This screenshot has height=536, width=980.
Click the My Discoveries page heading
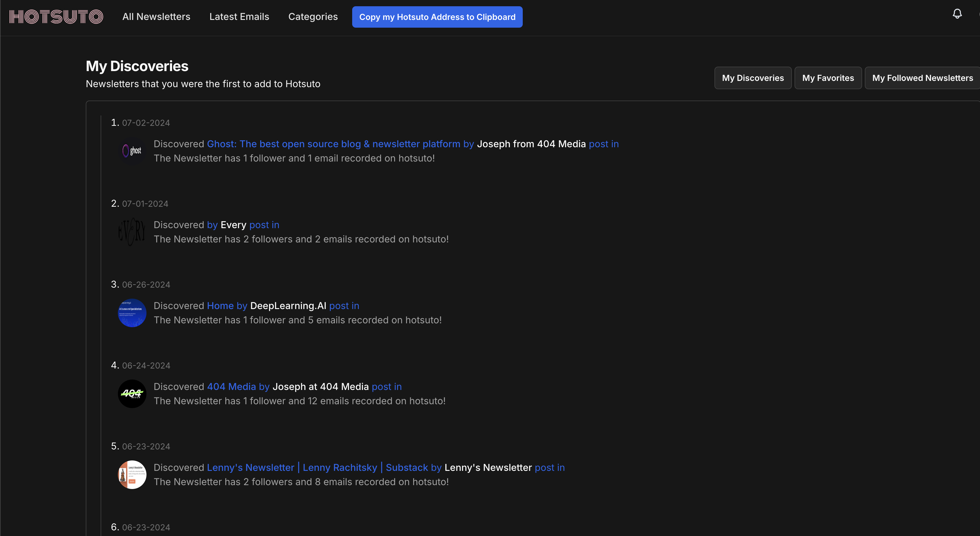click(137, 66)
